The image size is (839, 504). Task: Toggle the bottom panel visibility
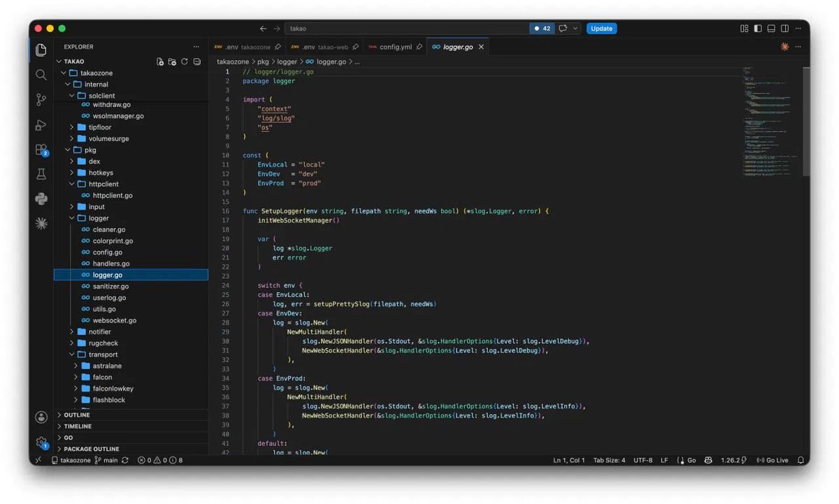click(771, 29)
